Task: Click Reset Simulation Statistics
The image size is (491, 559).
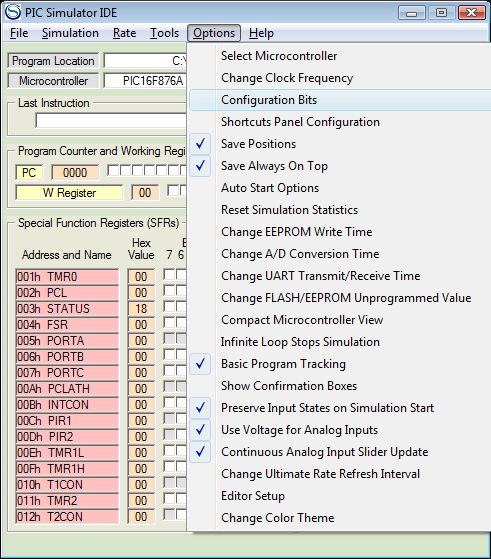Action: pyautogui.click(x=340, y=210)
